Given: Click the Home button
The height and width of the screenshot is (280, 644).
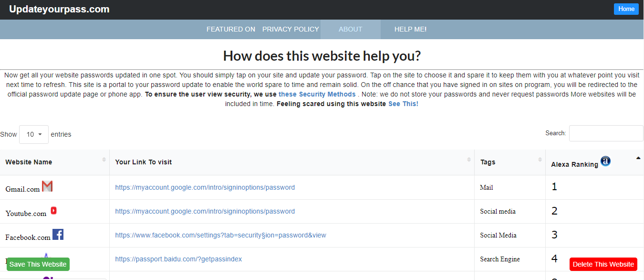Looking at the screenshot, I should pyautogui.click(x=626, y=9).
